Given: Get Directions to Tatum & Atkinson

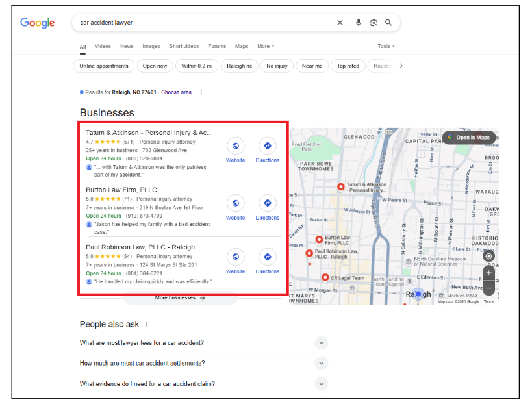Looking at the screenshot, I should pyautogui.click(x=268, y=146).
